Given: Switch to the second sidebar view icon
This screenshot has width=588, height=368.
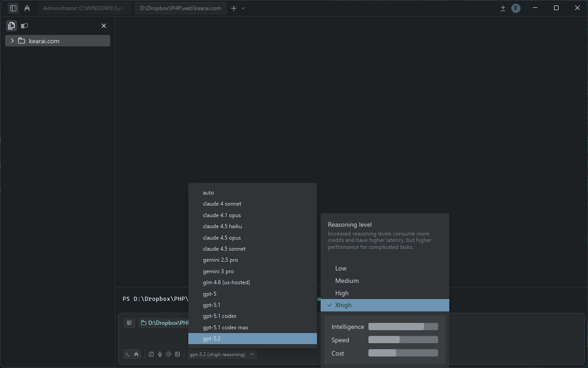Looking at the screenshot, I should point(24,26).
